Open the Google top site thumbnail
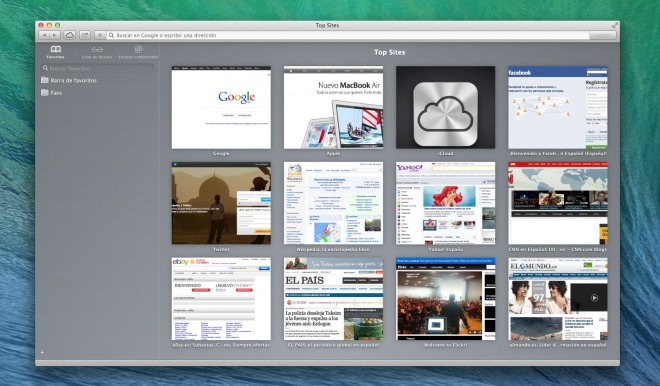This screenshot has width=660, height=386. click(221, 107)
